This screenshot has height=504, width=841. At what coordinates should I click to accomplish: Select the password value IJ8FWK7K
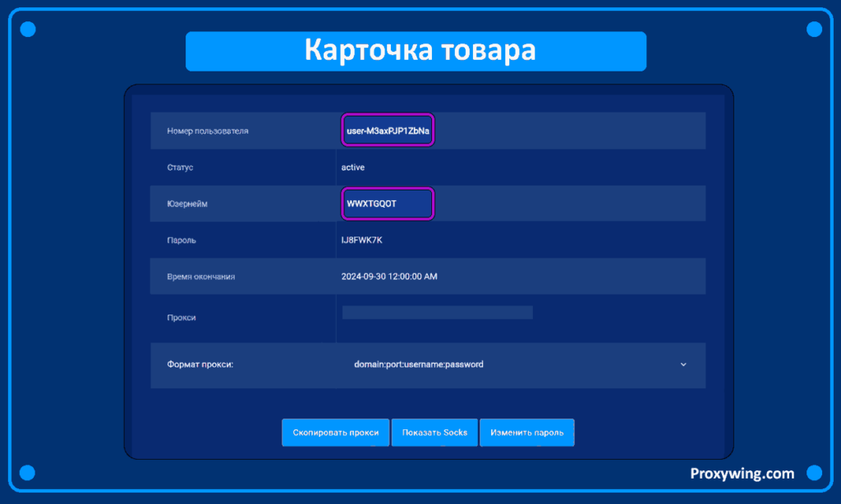361,241
